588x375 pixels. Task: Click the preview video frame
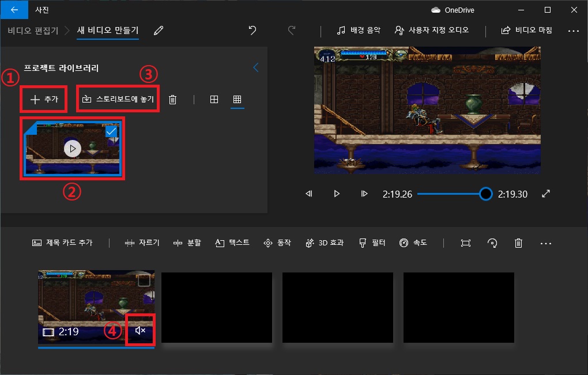coord(427,110)
